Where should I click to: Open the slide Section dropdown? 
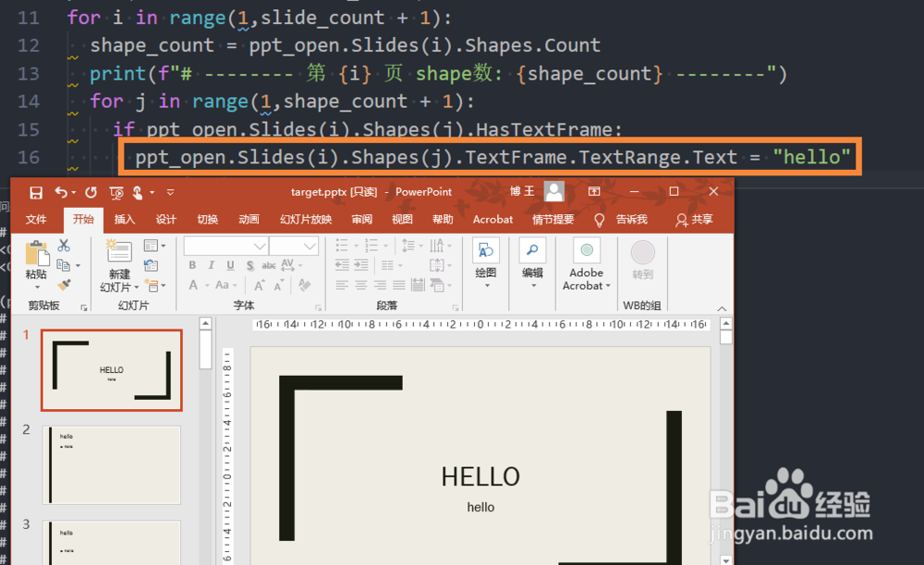tap(154, 286)
